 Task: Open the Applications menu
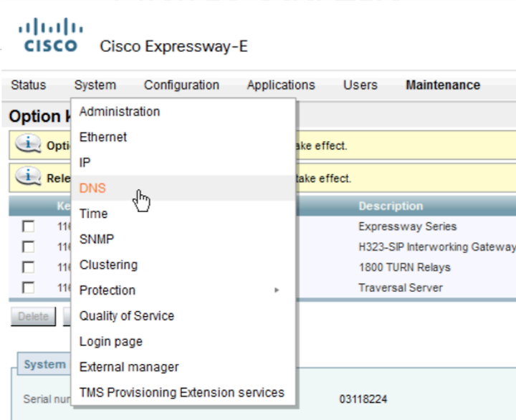click(281, 85)
